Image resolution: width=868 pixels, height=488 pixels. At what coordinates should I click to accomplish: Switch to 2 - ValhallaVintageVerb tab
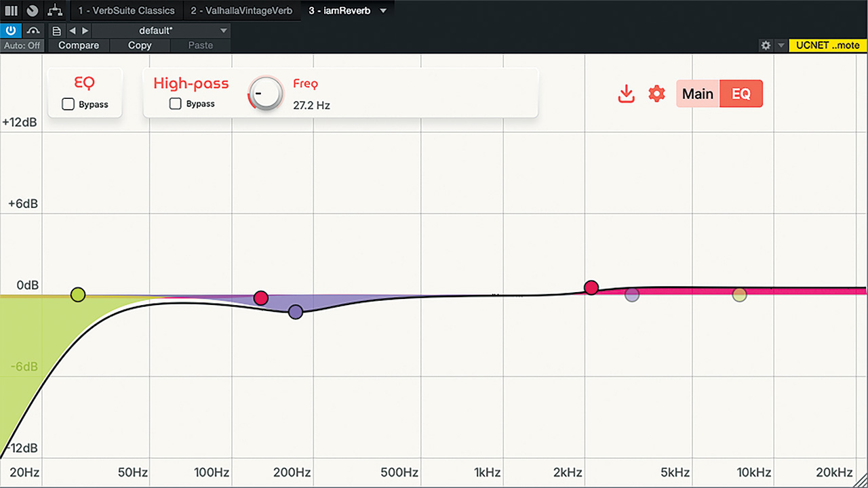[243, 11]
